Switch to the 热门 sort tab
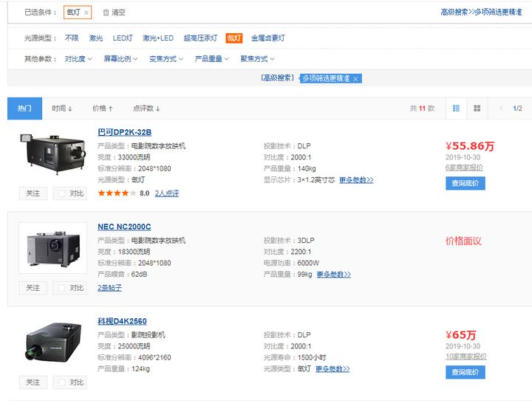The width and height of the screenshot is (532, 406). (x=25, y=109)
